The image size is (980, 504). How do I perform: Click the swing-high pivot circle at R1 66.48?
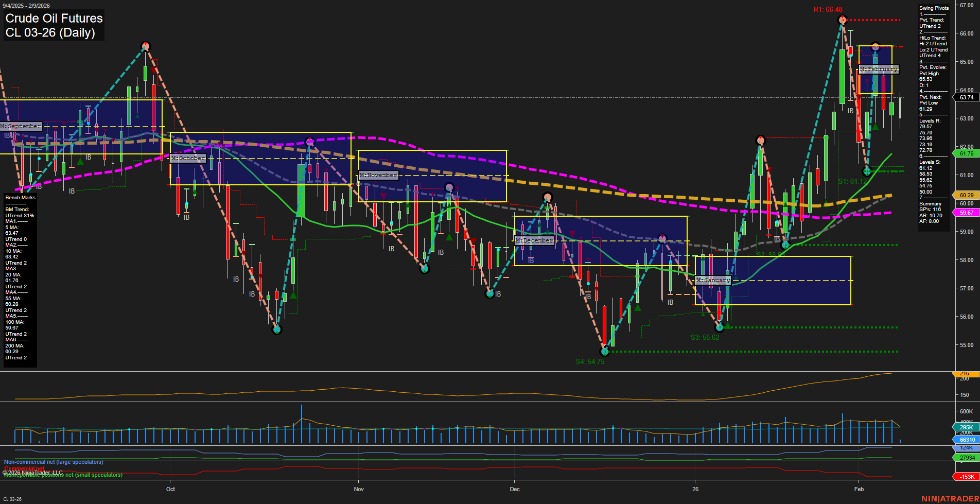click(843, 20)
